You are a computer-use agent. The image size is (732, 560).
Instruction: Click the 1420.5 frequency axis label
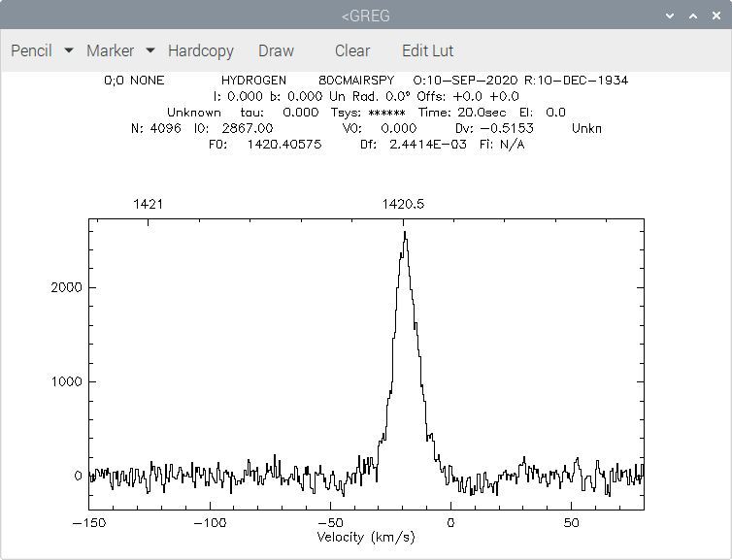point(403,204)
